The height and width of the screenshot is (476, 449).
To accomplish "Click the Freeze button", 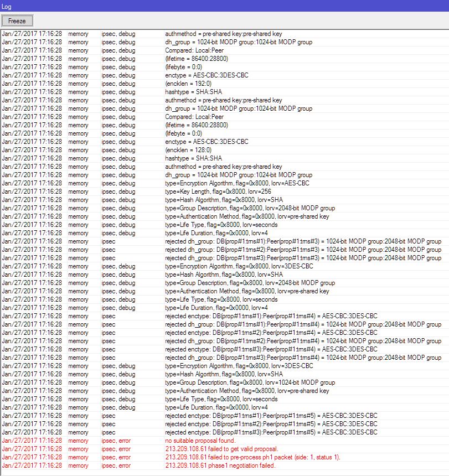I will (17, 21).
